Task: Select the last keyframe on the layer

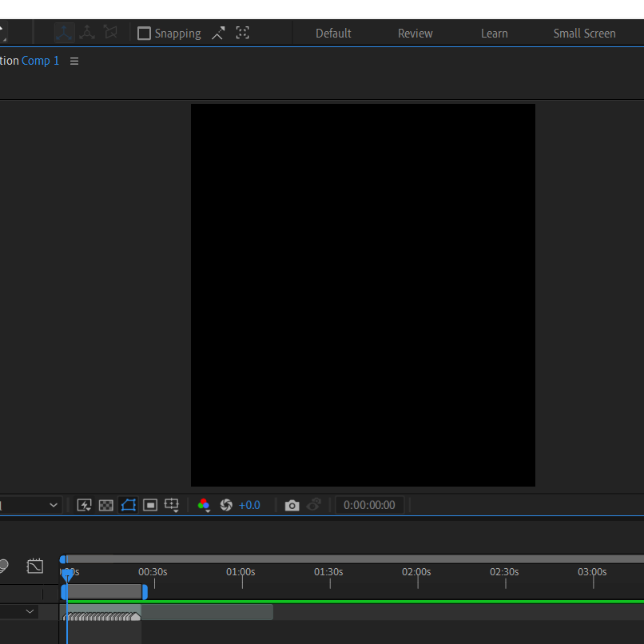Action: (136, 616)
